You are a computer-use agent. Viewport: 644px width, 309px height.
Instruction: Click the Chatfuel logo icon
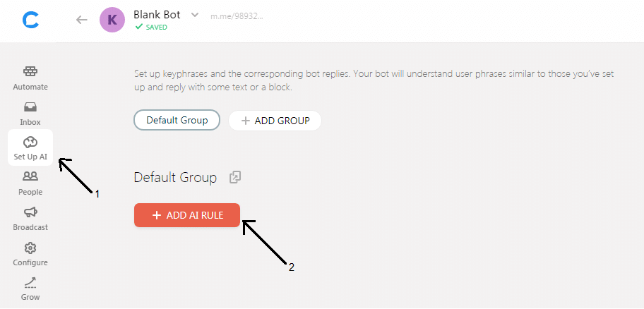30,20
